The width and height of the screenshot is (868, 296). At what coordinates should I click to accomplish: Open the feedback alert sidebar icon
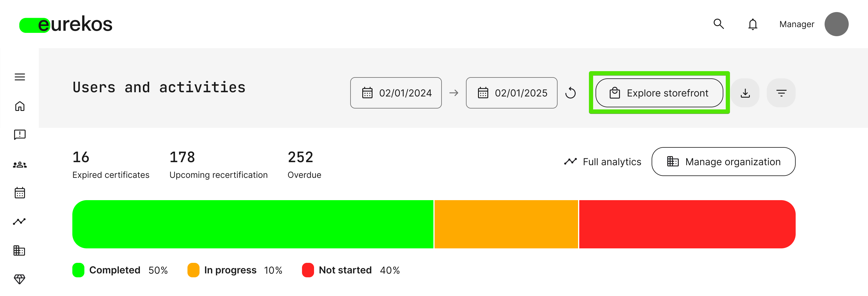[20, 135]
